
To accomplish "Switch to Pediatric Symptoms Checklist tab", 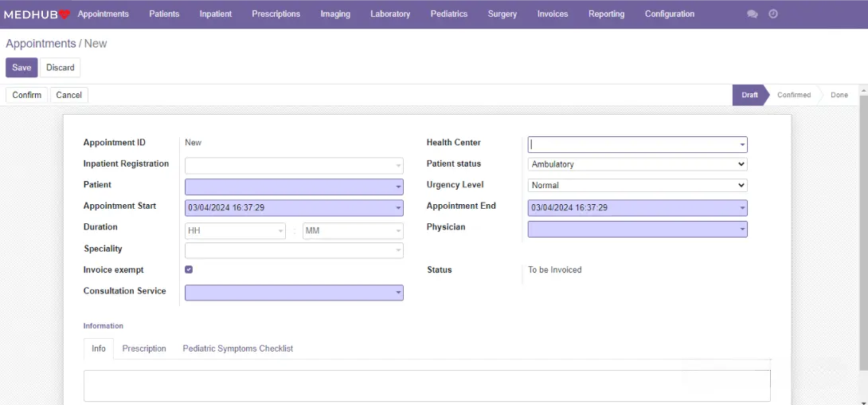I will (238, 348).
